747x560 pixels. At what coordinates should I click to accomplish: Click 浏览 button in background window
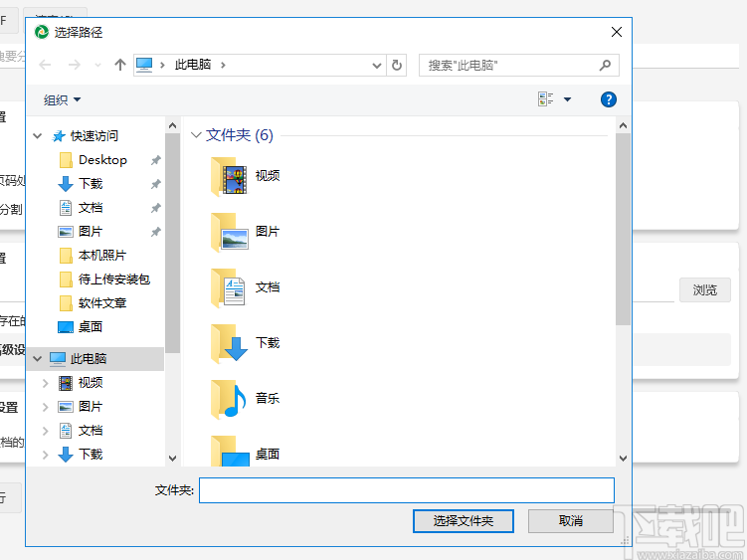tap(704, 289)
